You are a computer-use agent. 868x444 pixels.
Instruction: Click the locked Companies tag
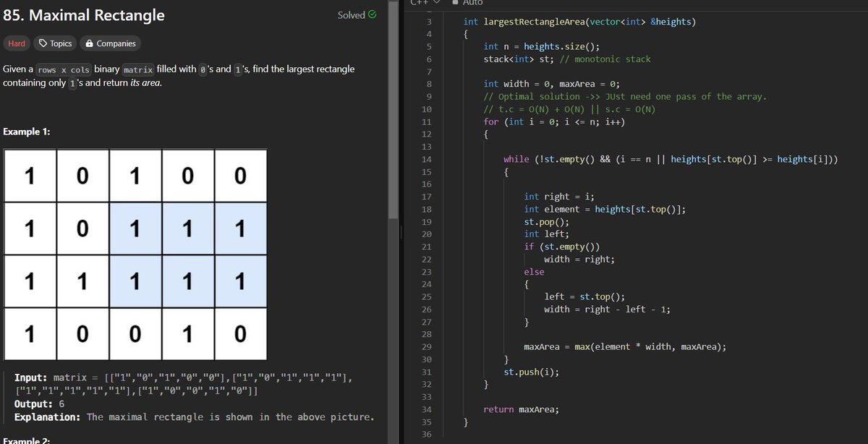tap(110, 43)
